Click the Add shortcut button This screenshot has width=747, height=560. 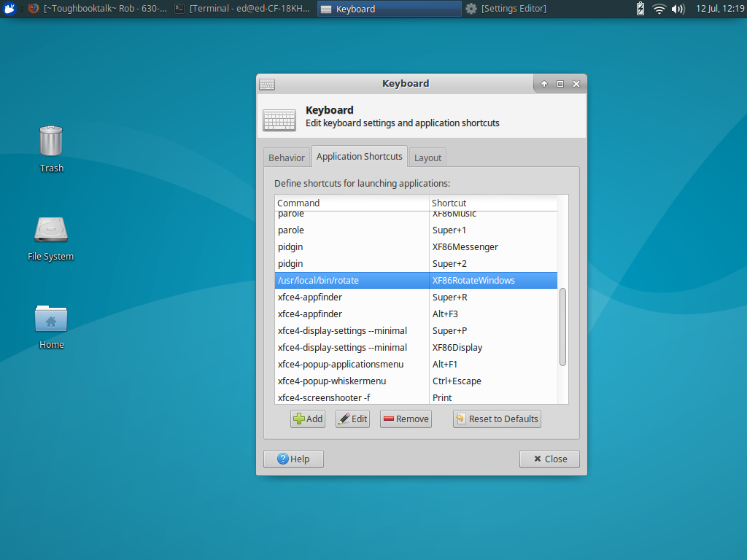click(308, 419)
